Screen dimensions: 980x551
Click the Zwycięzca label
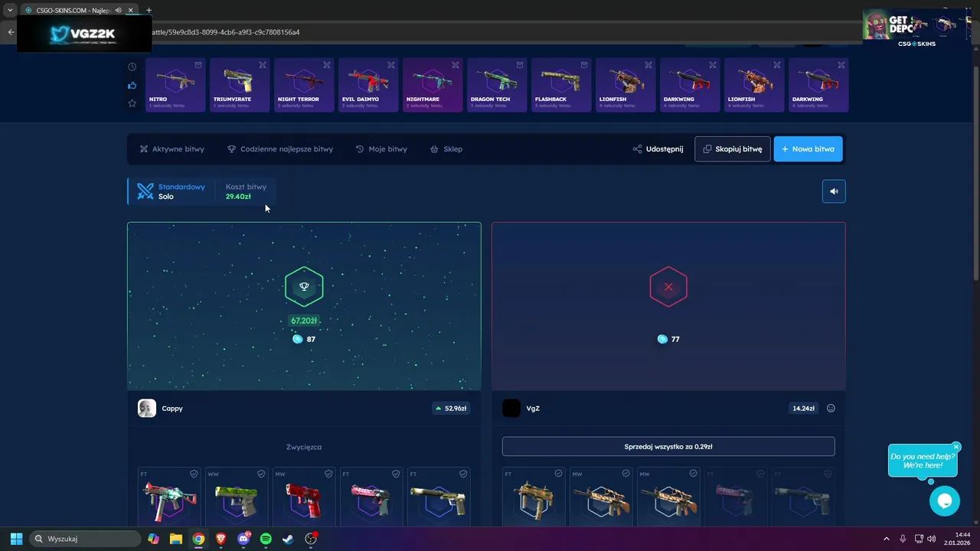tap(304, 447)
